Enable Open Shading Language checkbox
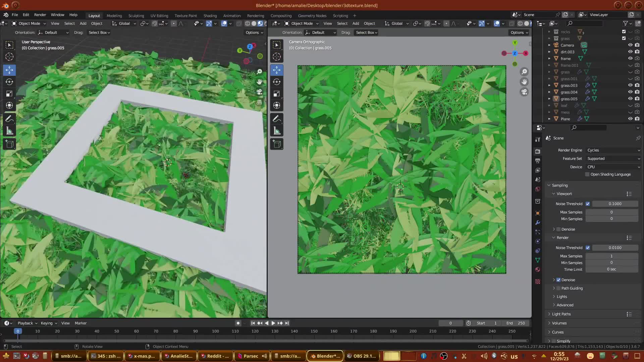Image resolution: width=644 pixels, height=362 pixels. [x=587, y=174]
